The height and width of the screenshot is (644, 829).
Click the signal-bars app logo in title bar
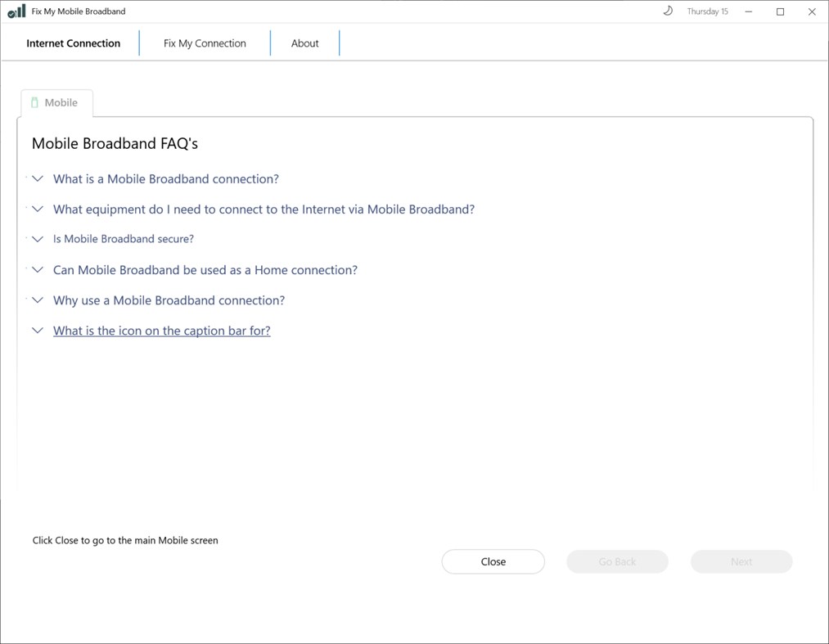16,11
